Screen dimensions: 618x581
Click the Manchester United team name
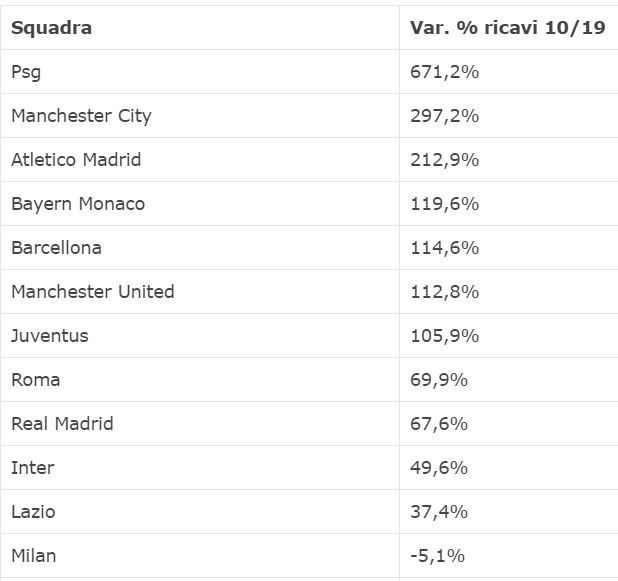click(92, 292)
